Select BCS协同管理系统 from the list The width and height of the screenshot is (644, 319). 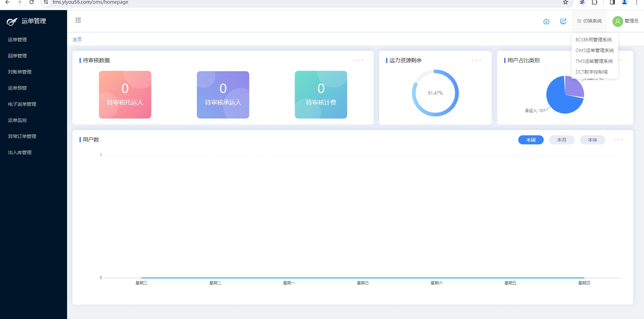tap(595, 40)
